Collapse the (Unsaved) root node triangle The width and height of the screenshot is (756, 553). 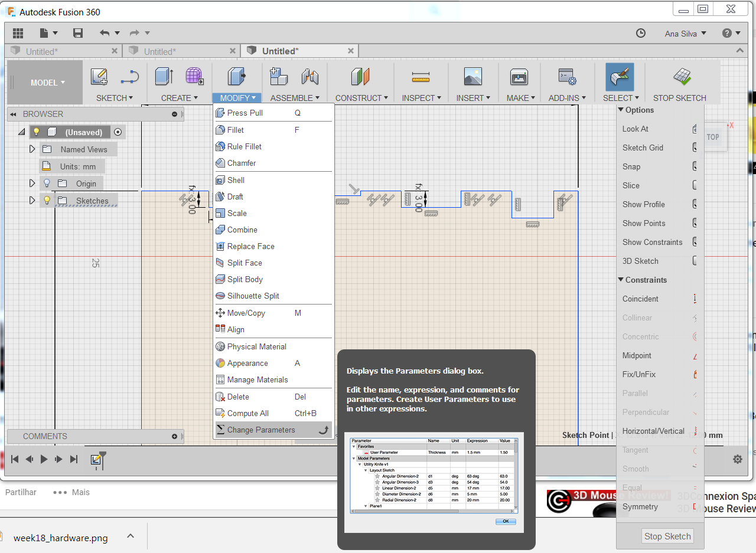(x=22, y=132)
